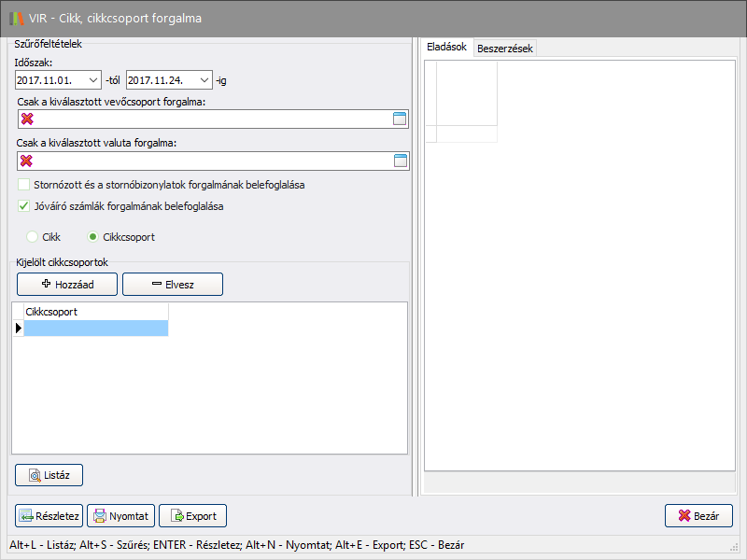747x560 pixels.
Task: Select the highlighted Cikkcsoport grid row
Action: pos(95,328)
